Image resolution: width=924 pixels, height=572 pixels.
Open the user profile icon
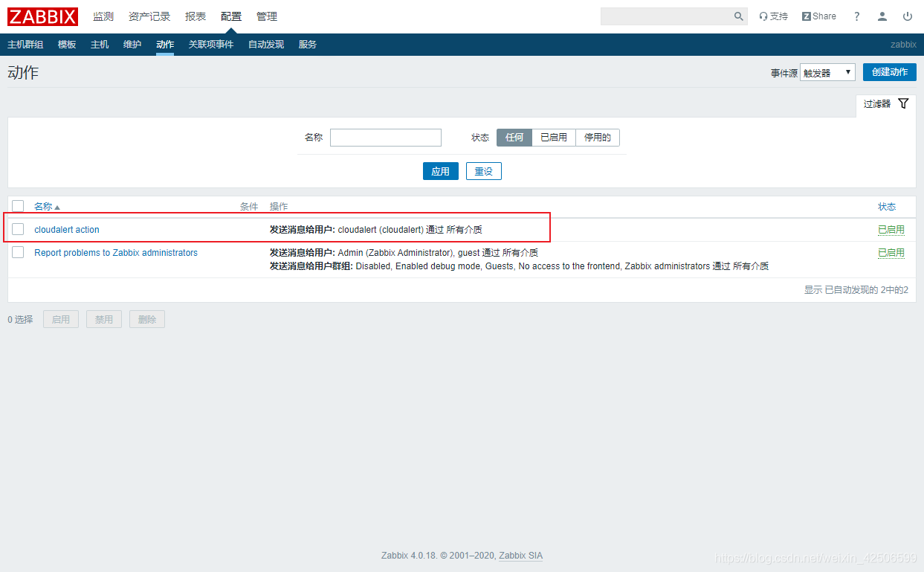882,16
